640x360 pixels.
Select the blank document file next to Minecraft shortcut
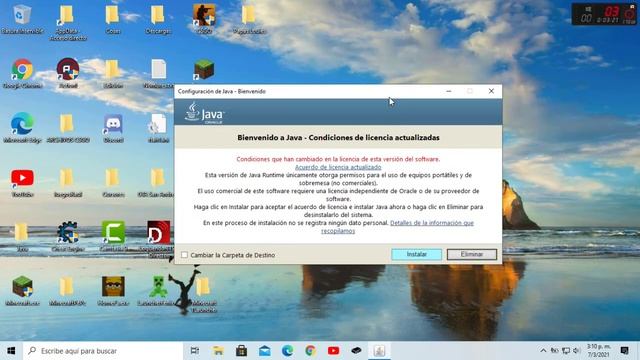[159, 73]
